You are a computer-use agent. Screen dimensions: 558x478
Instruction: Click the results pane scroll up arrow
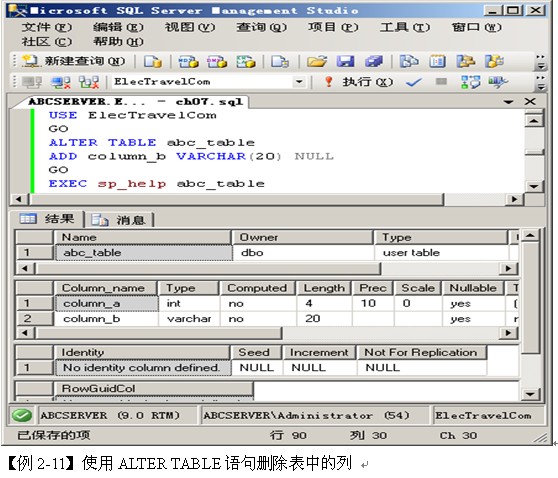530,235
